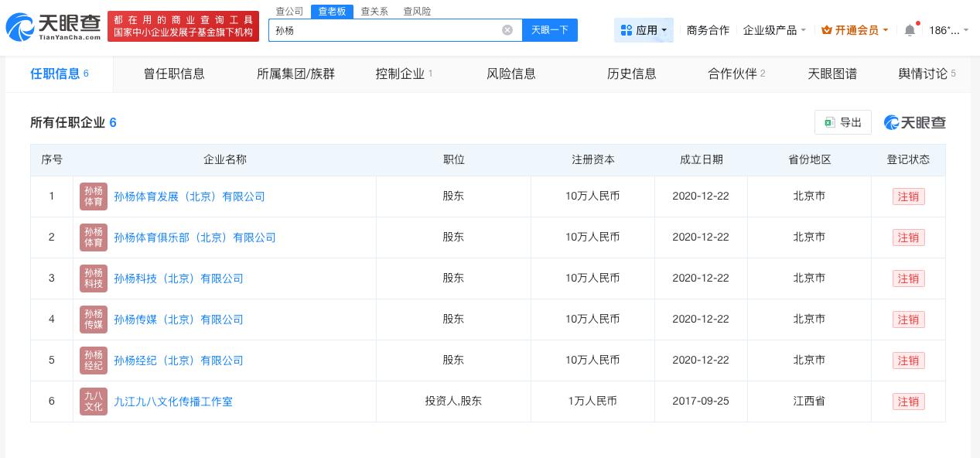Viewport: 980px width, 458px height.
Task: Click logo badge for 孙杨体育俱乐部（北京）有限公司
Action: click(94, 238)
